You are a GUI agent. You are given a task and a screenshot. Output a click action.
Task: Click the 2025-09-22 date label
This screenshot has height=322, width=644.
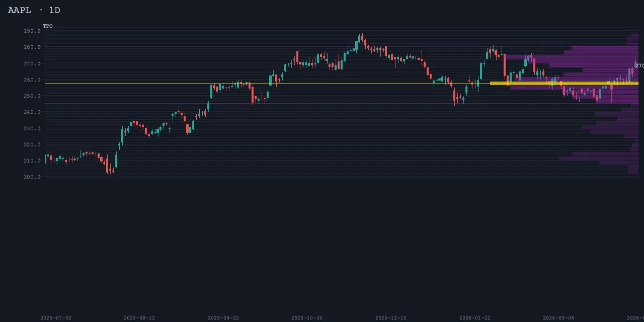tap(223, 318)
